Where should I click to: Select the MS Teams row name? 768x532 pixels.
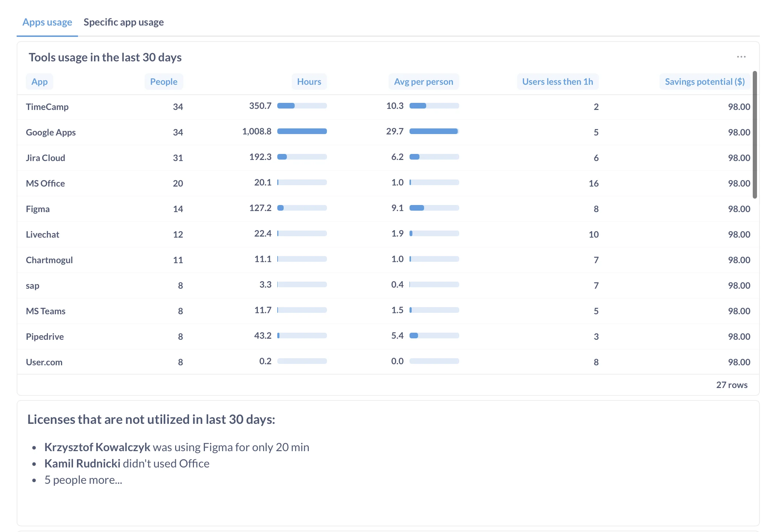(46, 311)
